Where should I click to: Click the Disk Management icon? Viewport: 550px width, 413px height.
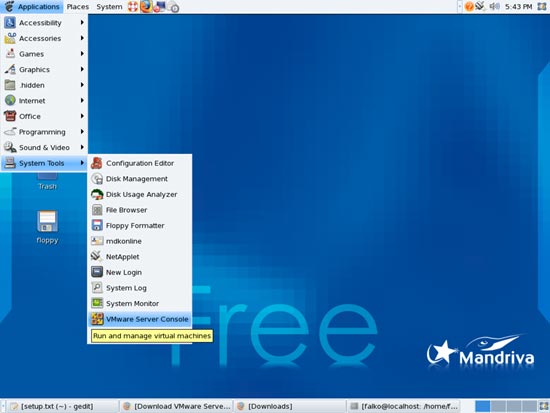97,179
